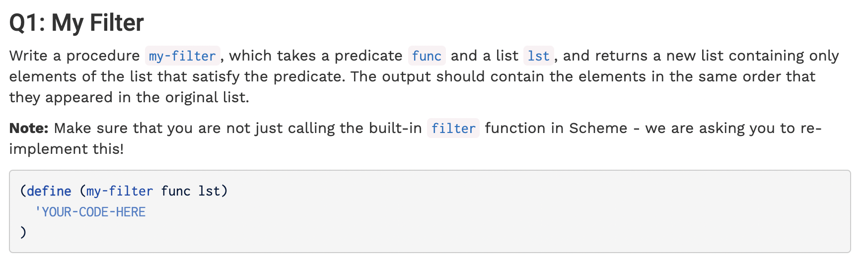Click the closing parenthesis line in code
The width and height of the screenshot is (868, 266).
tap(23, 232)
